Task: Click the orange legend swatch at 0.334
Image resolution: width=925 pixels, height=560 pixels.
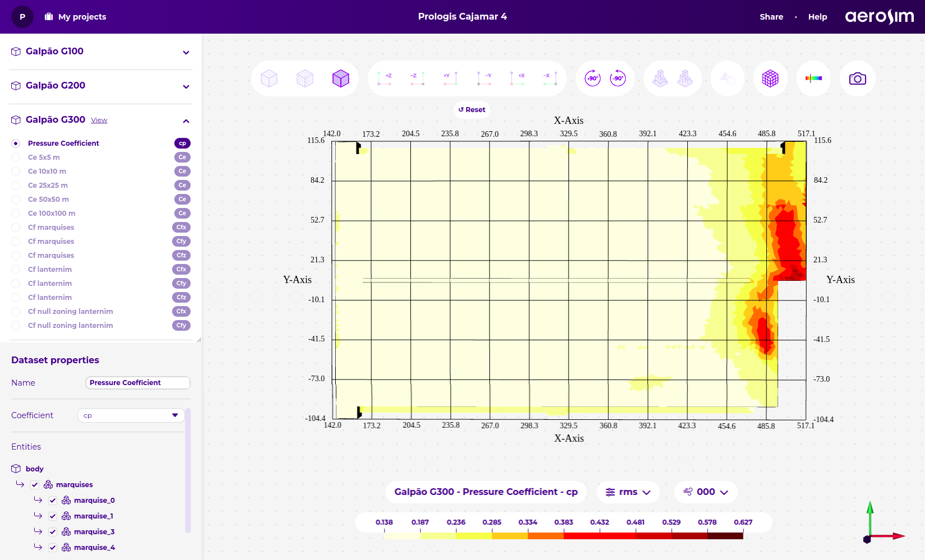Action: [545, 536]
